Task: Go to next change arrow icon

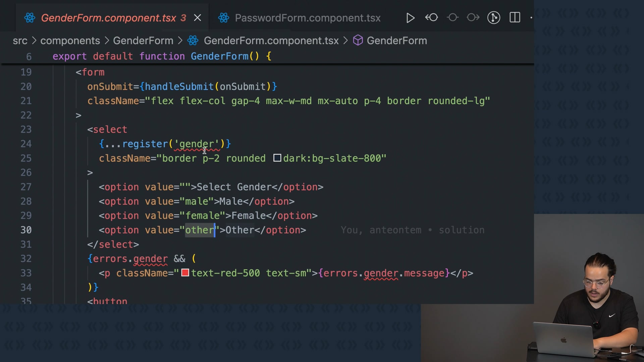Action: 473,17
